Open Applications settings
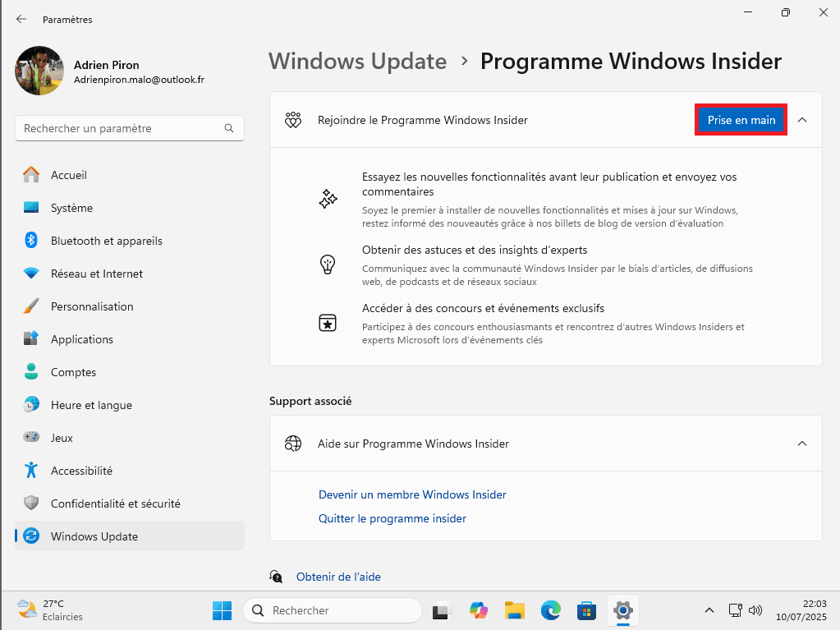840x630 pixels. pyautogui.click(x=130, y=339)
